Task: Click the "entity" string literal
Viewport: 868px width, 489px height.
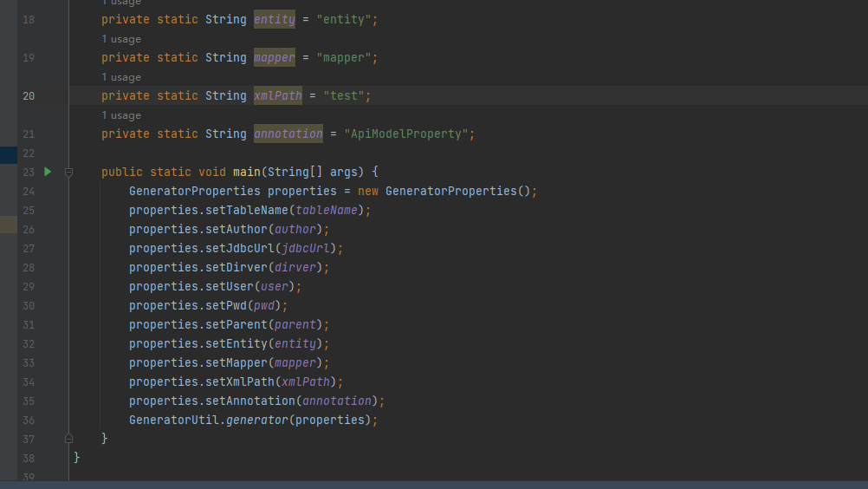Action: [x=344, y=19]
